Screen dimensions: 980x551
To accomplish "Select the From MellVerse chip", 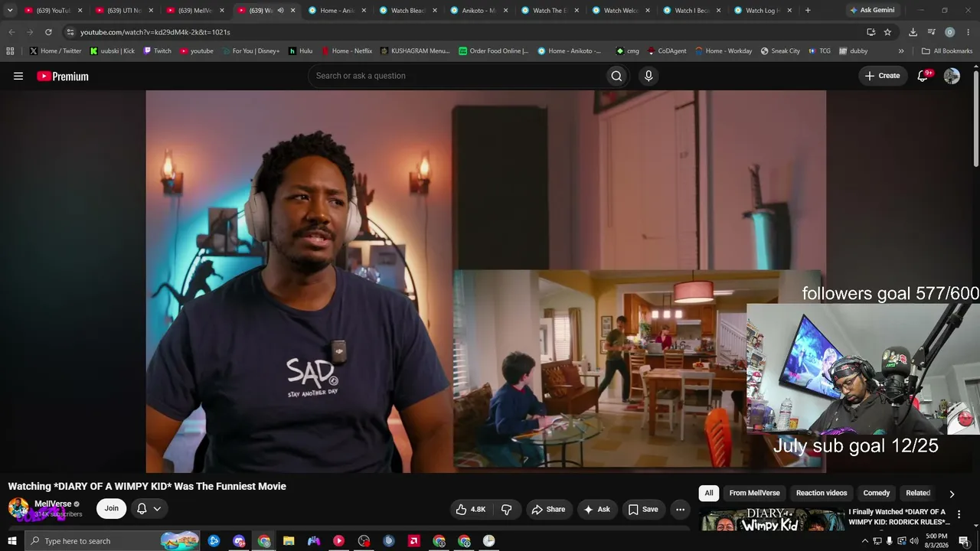I will click(x=754, y=494).
